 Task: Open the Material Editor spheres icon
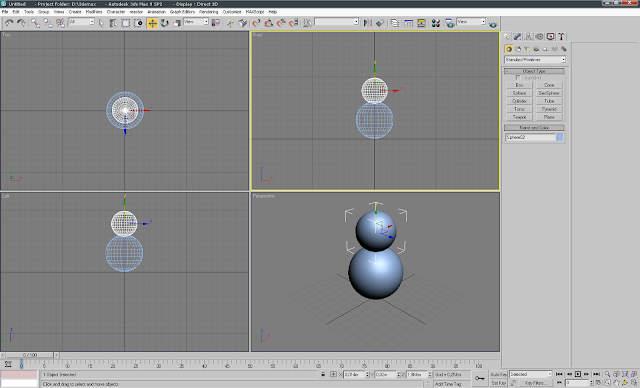click(x=436, y=23)
